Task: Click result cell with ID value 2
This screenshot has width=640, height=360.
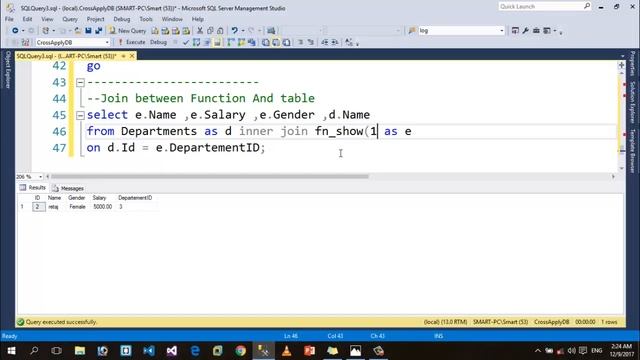Action: [38, 207]
